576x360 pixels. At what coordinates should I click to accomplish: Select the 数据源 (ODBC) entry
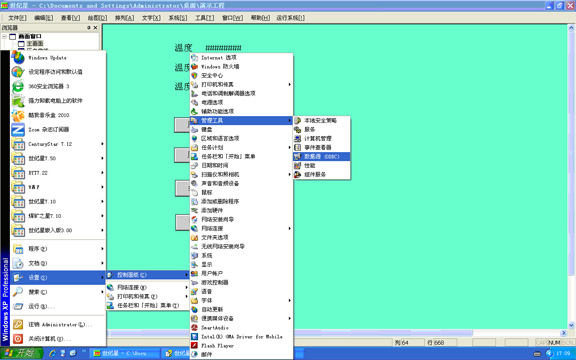tap(321, 156)
